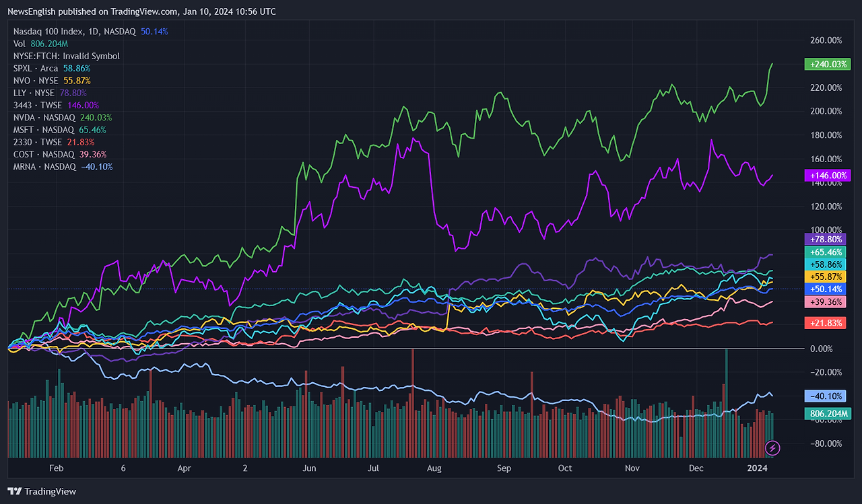This screenshot has height=504, width=862.
Task: Click the +146.00% magenta price label
Action: click(x=828, y=175)
